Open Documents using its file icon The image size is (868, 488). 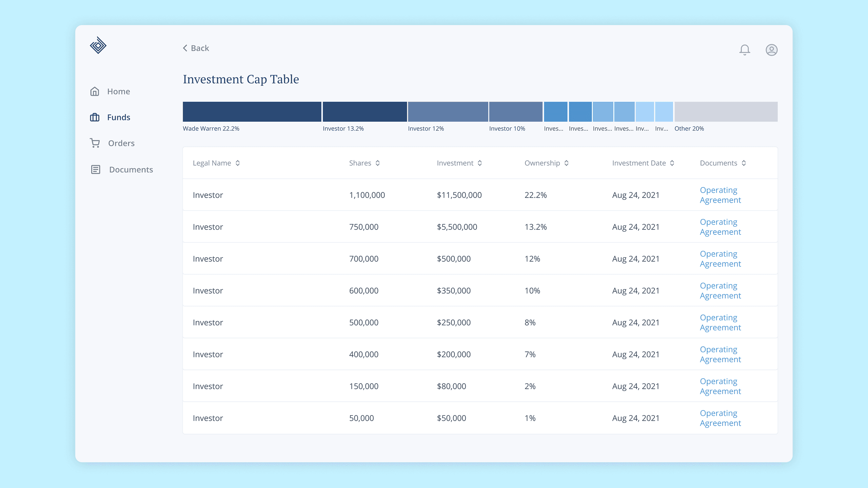tap(95, 169)
